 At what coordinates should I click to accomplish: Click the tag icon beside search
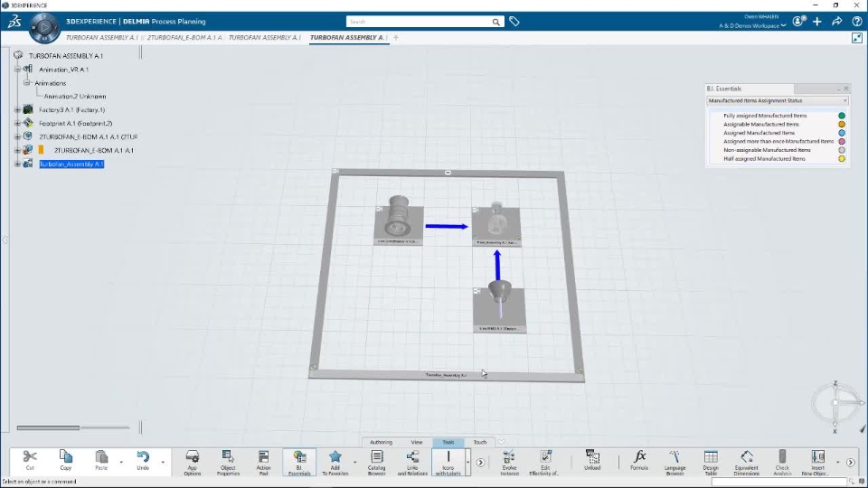click(x=514, y=22)
